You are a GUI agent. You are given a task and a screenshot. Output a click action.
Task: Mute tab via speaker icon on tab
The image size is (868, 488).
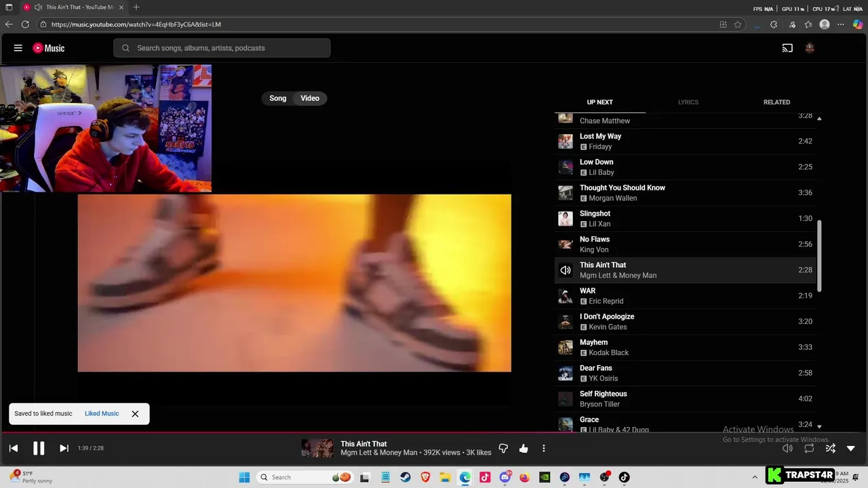38,7
